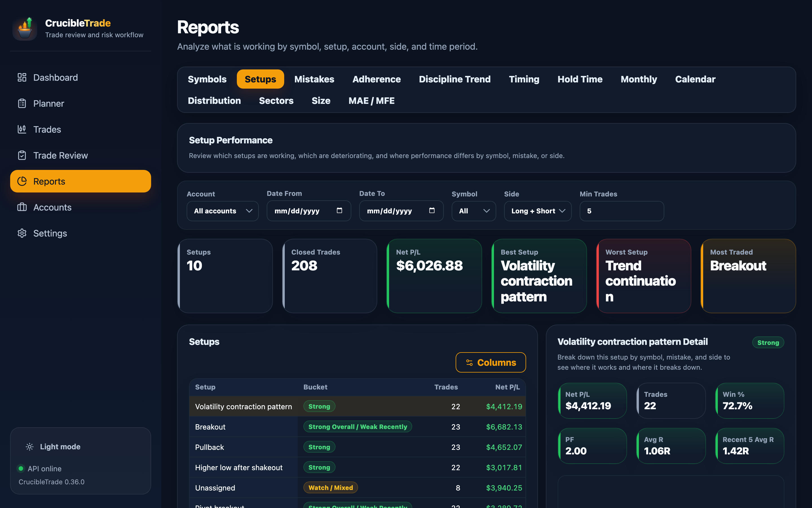Select the Unassigned setup row

[x=357, y=488]
